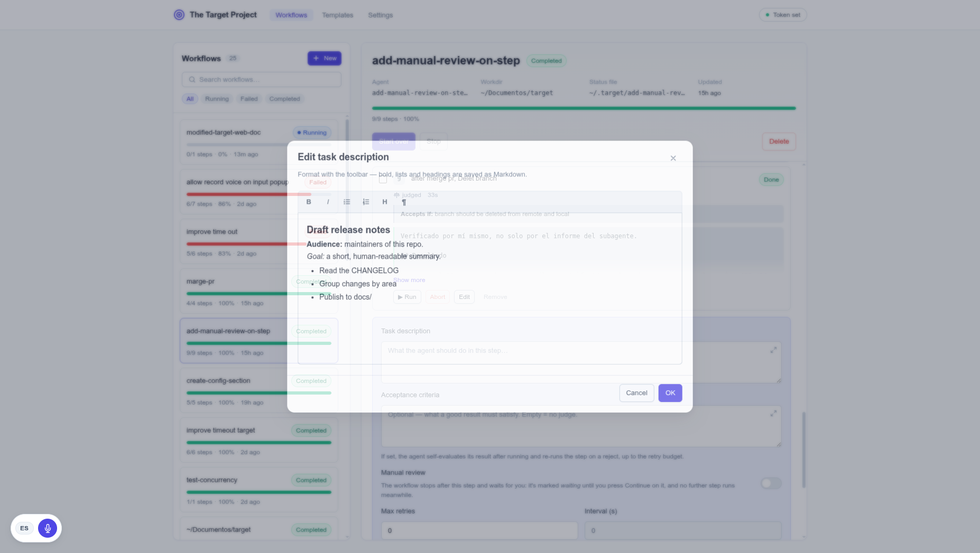The image size is (980, 553).
Task: Filter workflows by Failed
Action: click(249, 99)
